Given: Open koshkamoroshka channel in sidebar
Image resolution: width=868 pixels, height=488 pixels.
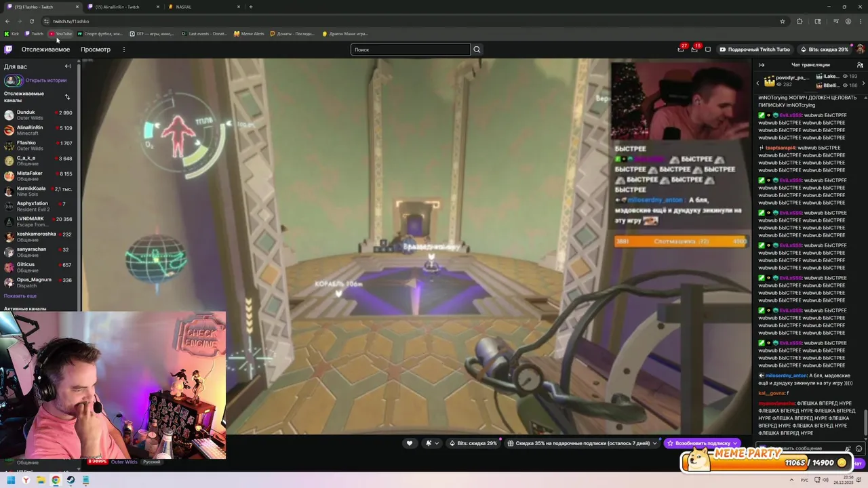Looking at the screenshot, I should (x=39, y=237).
